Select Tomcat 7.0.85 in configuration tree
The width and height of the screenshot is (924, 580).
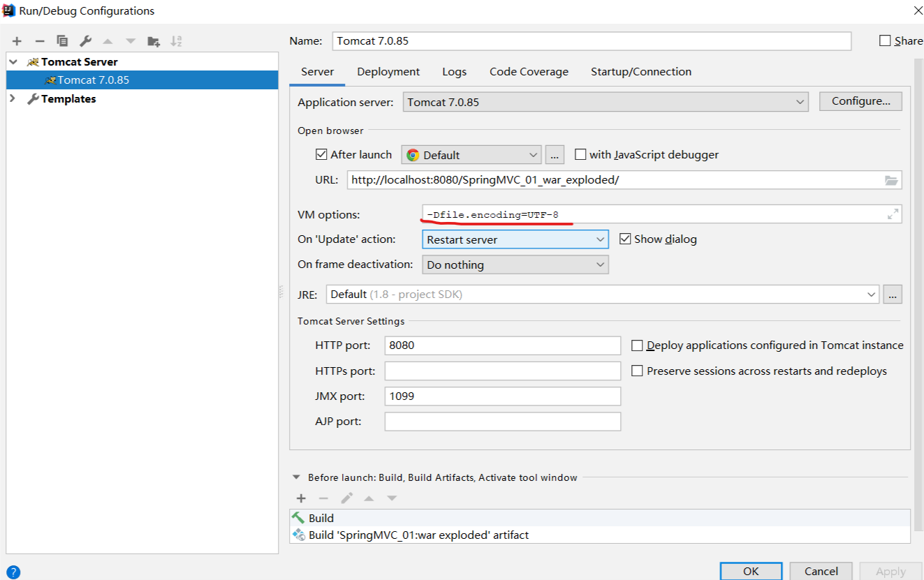coord(142,80)
